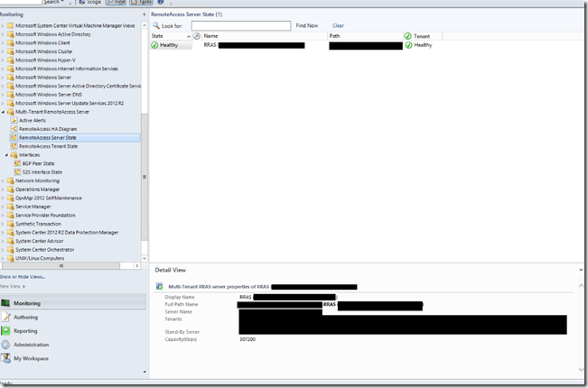This screenshot has height=388, width=588.
Task: Sort by the State column header
Action: pos(158,35)
